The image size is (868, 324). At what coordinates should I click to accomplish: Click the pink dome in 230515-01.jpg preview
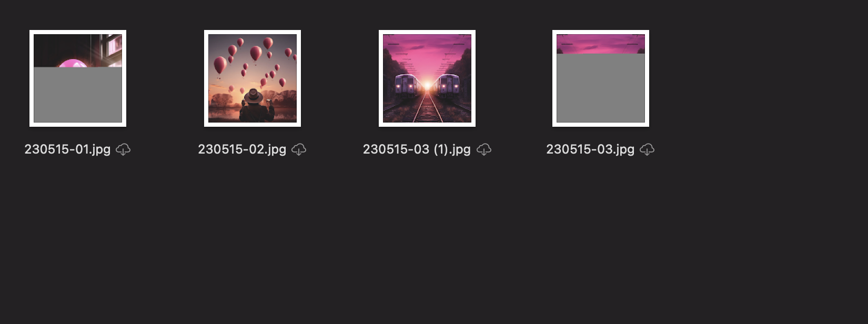(73, 64)
